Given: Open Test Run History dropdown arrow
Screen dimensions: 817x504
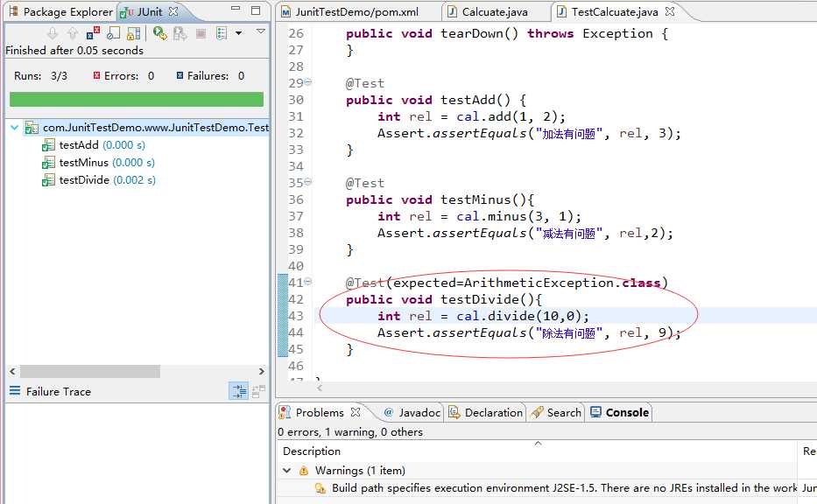Looking at the screenshot, I should point(239,33).
